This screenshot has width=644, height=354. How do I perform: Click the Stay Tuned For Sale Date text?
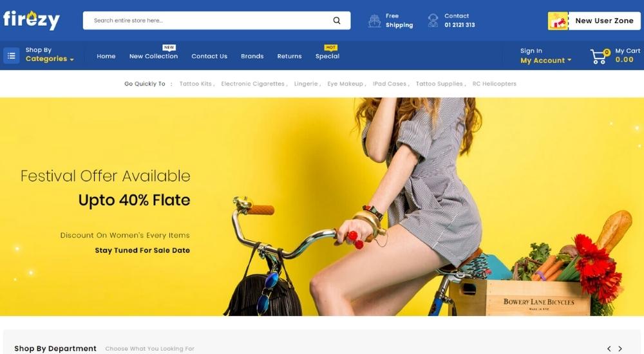(x=142, y=250)
